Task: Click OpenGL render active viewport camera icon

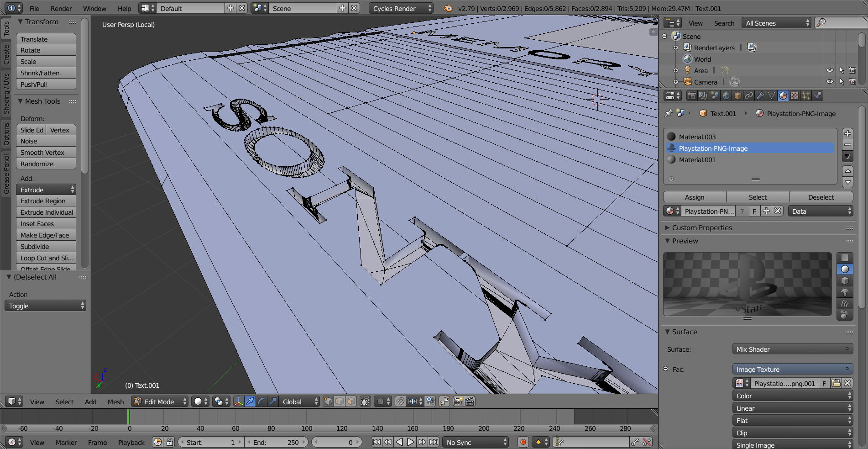Action: (x=458, y=401)
